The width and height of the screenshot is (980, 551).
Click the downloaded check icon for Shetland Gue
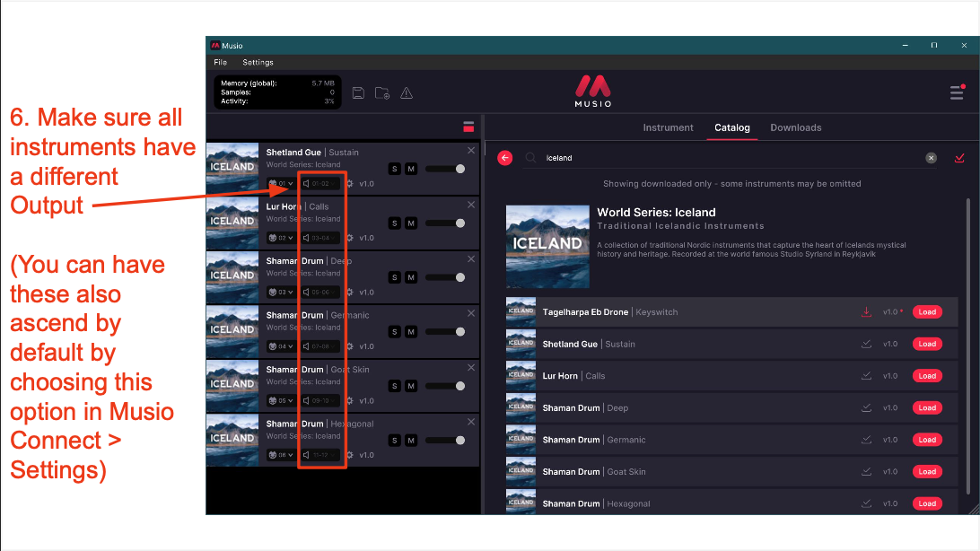click(866, 345)
